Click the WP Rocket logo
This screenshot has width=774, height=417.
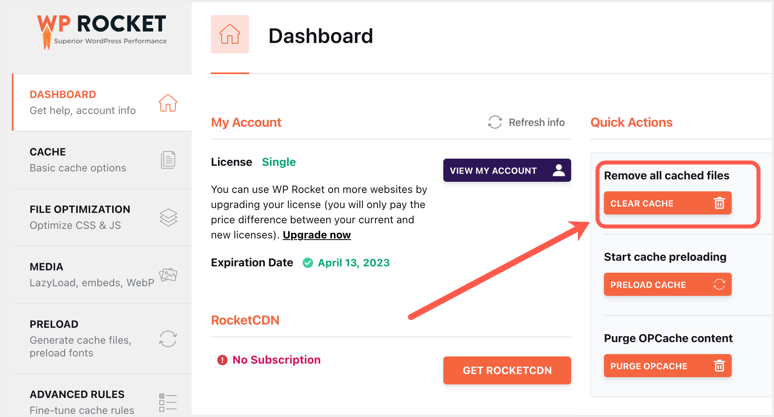101,31
